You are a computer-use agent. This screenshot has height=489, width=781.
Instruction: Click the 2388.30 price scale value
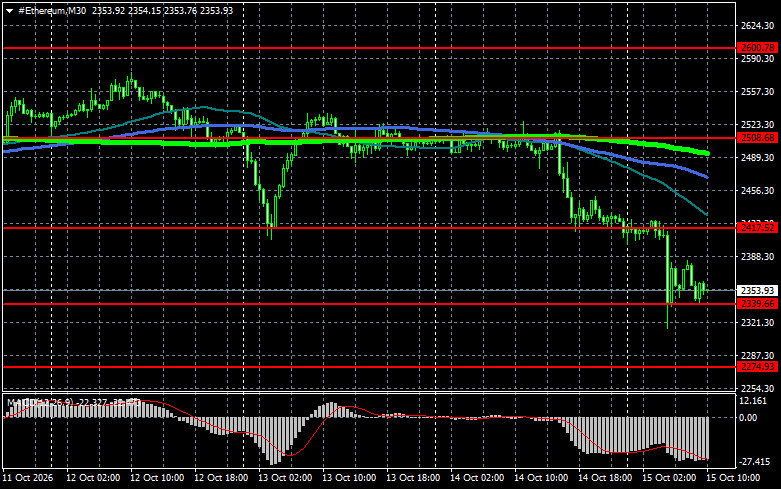[758, 256]
